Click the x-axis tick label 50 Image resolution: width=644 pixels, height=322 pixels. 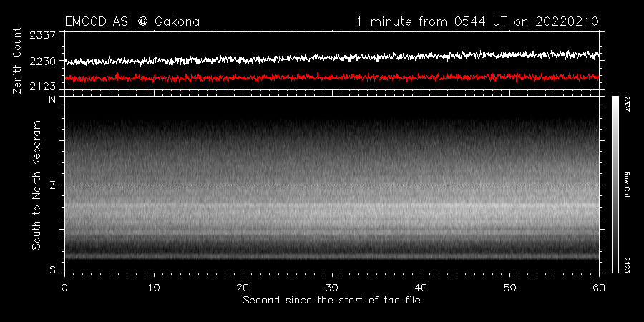pos(509,287)
